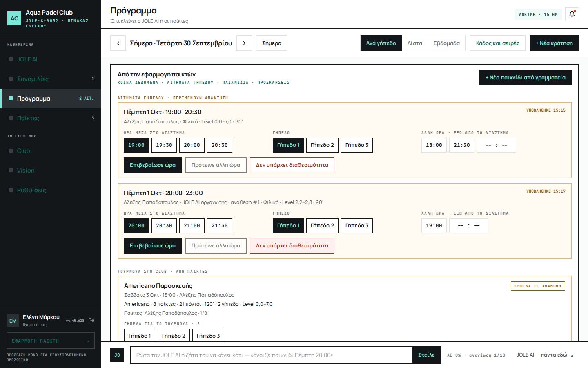Image resolution: width=588 pixels, height=368 pixels.
Task: Confirm time for the 19:00–20:30 request
Action: [x=153, y=165]
